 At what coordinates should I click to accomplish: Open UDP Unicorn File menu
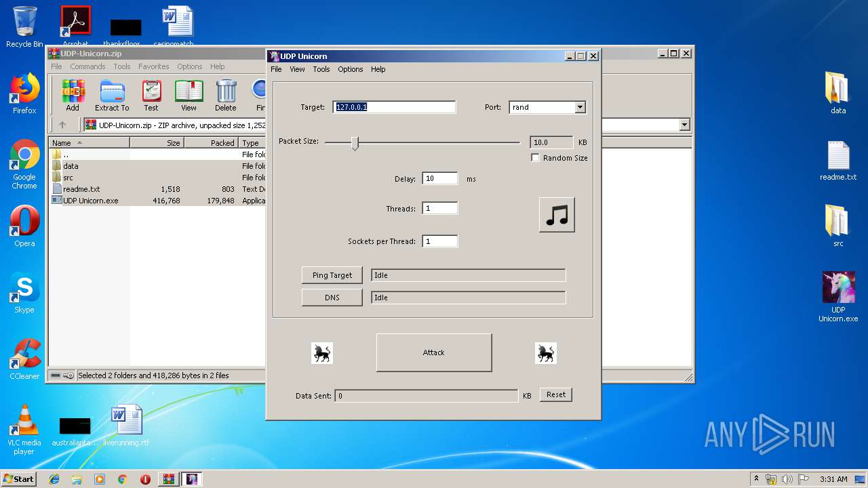[x=276, y=69]
